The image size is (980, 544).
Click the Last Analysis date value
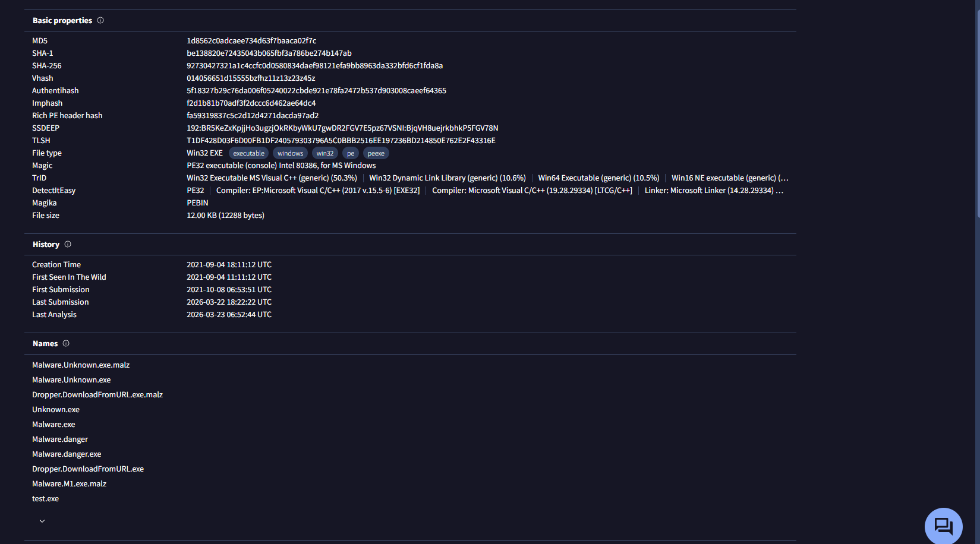pos(229,315)
